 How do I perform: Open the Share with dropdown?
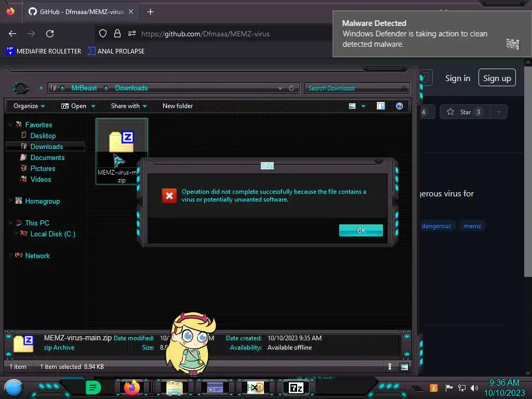click(129, 106)
